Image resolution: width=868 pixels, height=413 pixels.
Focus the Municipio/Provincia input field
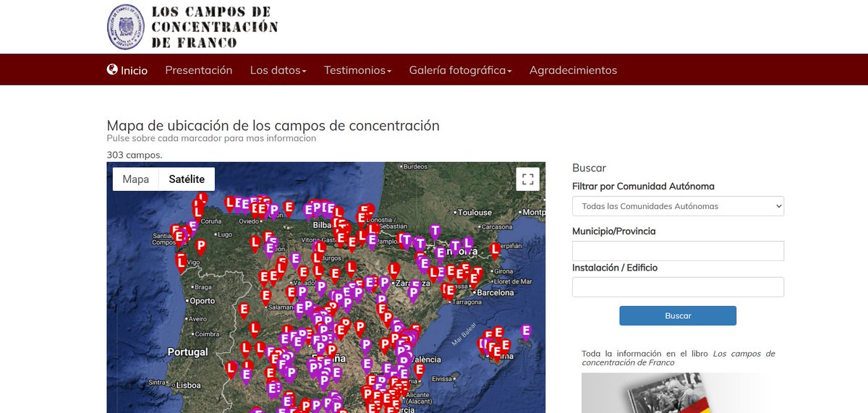678,251
